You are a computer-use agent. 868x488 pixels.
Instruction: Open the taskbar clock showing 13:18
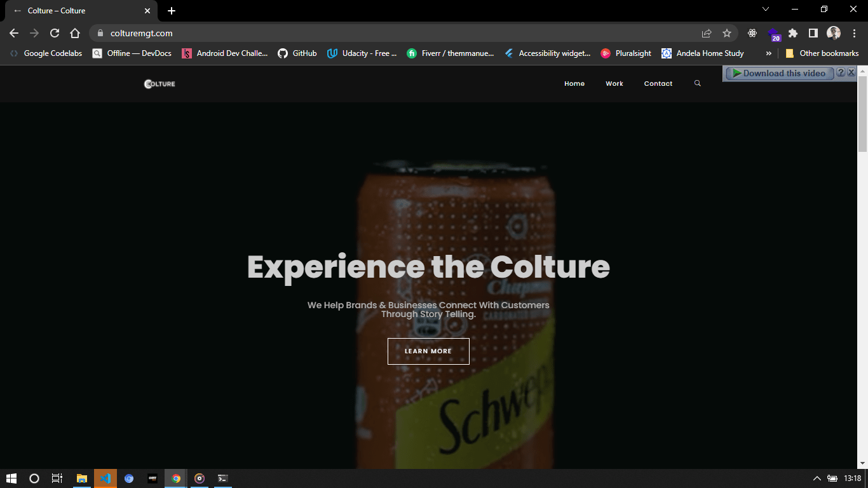(853, 478)
